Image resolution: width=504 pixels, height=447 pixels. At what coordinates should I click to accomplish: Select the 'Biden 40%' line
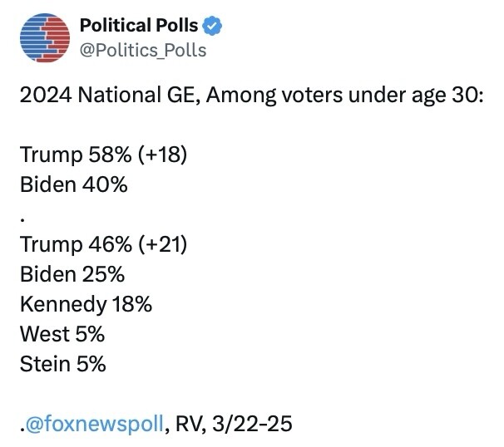(74, 184)
